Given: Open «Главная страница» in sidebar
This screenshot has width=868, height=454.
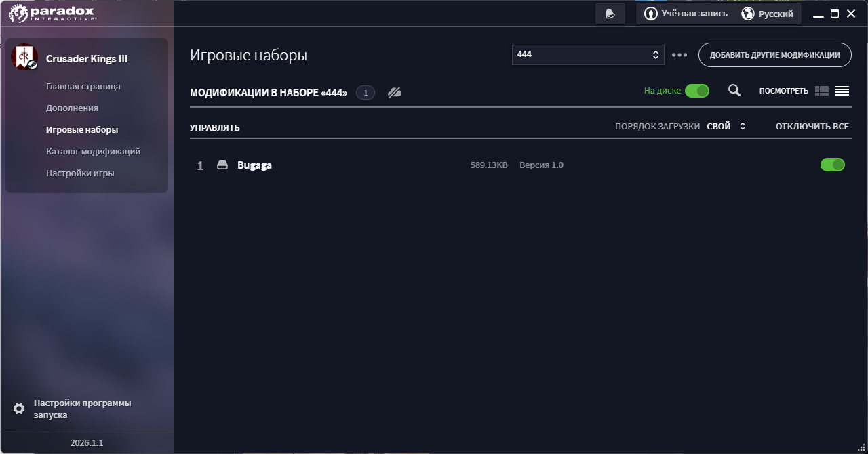Looking at the screenshot, I should pyautogui.click(x=83, y=87).
